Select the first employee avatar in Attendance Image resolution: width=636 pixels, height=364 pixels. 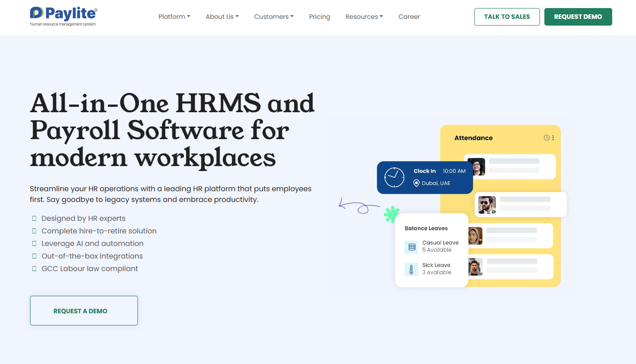point(476,167)
